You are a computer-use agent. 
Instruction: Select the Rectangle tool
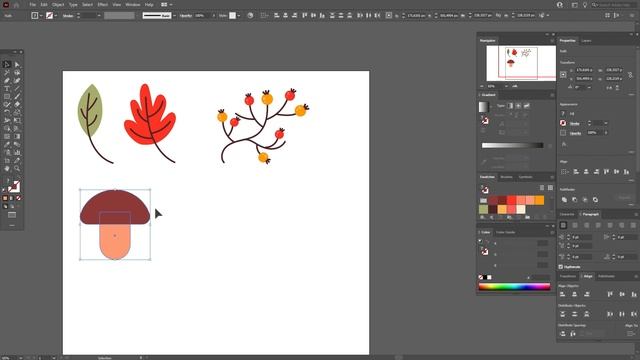(x=7, y=96)
